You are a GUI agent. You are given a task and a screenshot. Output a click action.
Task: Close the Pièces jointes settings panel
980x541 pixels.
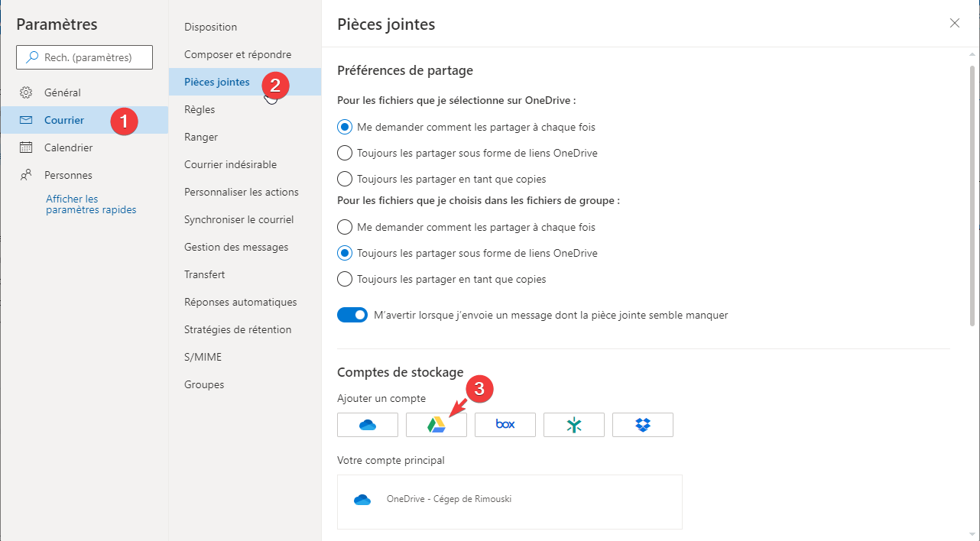click(955, 23)
